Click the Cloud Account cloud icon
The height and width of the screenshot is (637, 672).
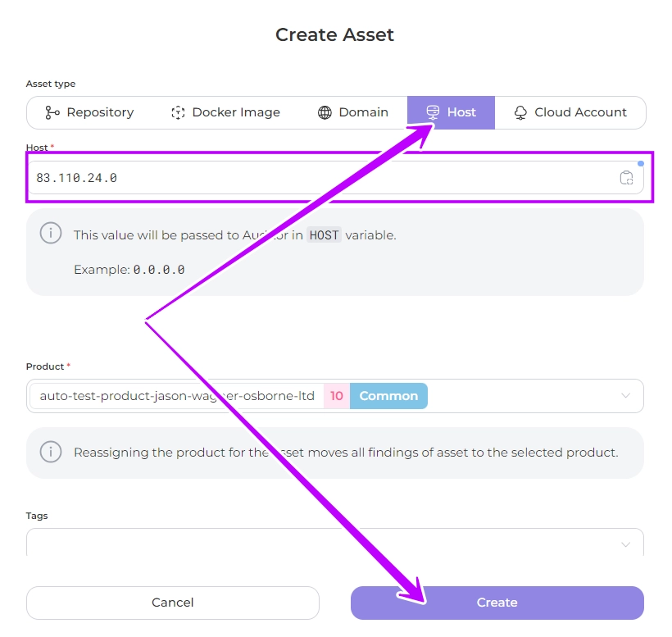(x=520, y=112)
